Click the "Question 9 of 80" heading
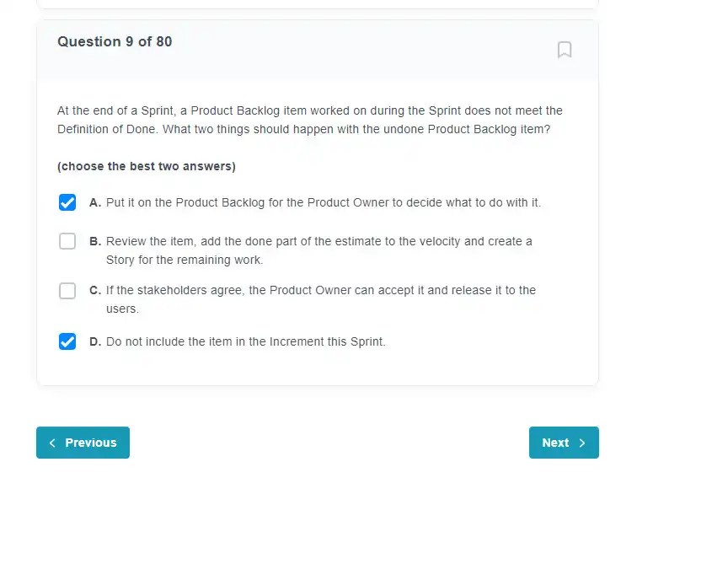This screenshot has width=728, height=564. coord(115,42)
